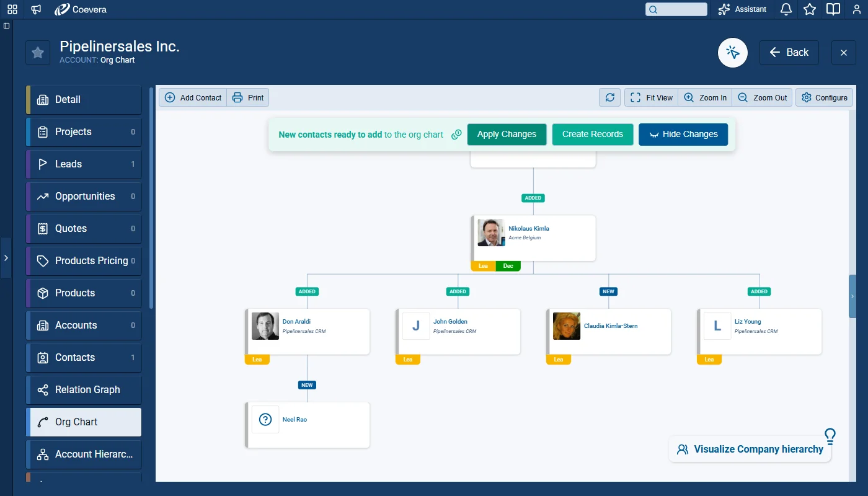This screenshot has height=496, width=868.
Task: Click the sidebar tabs scrollbar
Action: tap(151, 197)
